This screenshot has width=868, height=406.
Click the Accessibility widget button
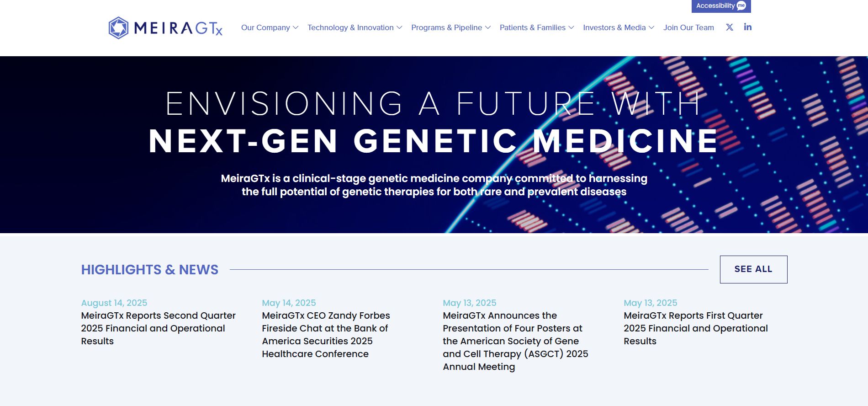pos(721,6)
